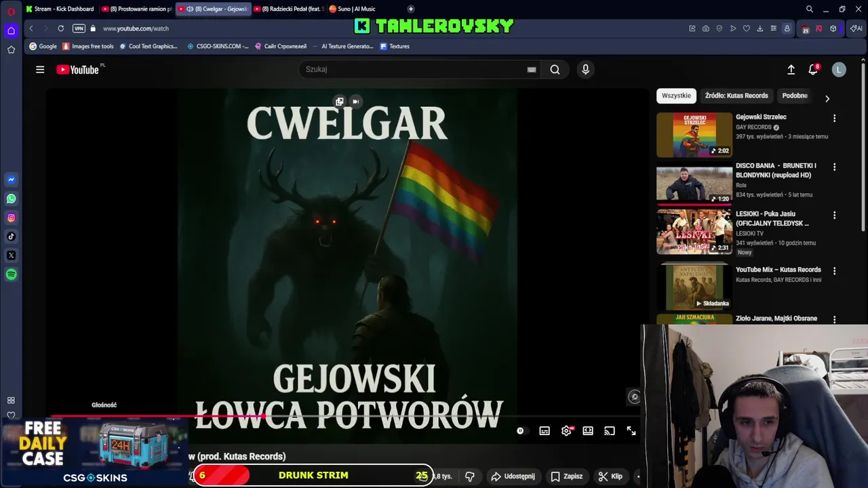Toggle the VPN badge in the address bar
Screen dimensions: 868x488
point(79,28)
